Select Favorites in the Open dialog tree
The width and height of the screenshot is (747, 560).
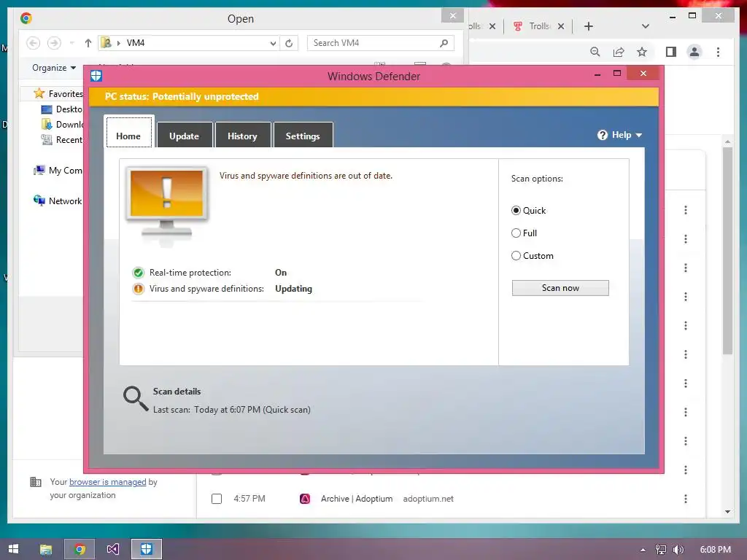(58, 94)
